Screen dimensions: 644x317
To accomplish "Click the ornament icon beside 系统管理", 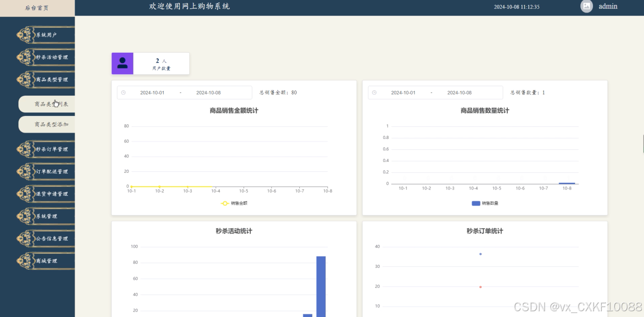I will [26, 216].
